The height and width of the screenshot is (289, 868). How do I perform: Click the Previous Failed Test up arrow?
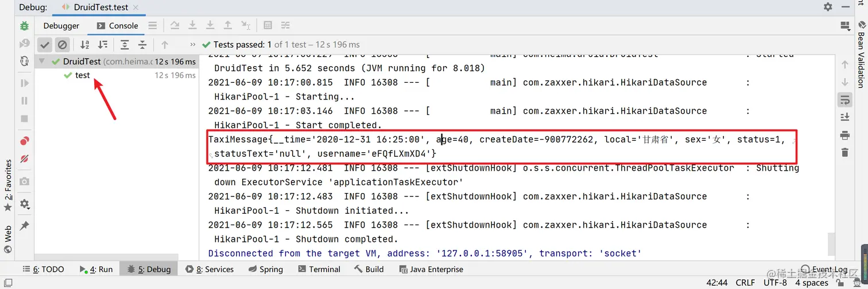165,44
